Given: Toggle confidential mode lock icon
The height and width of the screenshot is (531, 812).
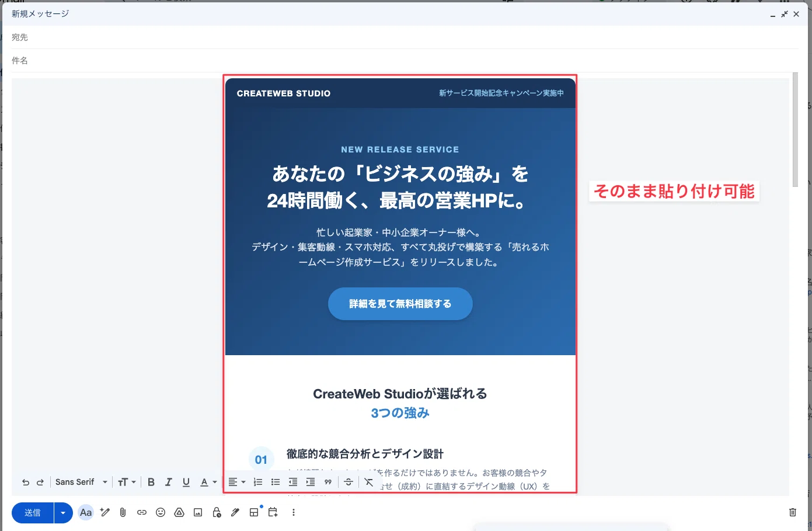Looking at the screenshot, I should click(x=217, y=512).
